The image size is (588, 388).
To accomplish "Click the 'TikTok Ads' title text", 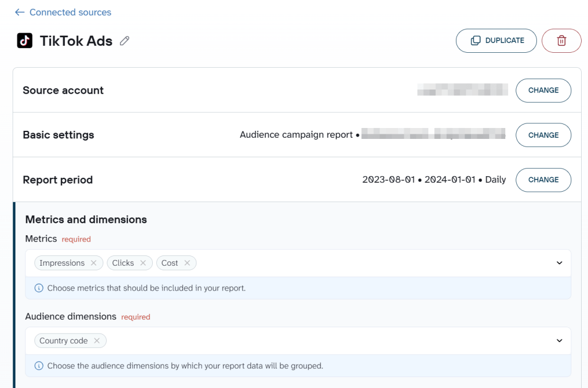I will tap(76, 41).
